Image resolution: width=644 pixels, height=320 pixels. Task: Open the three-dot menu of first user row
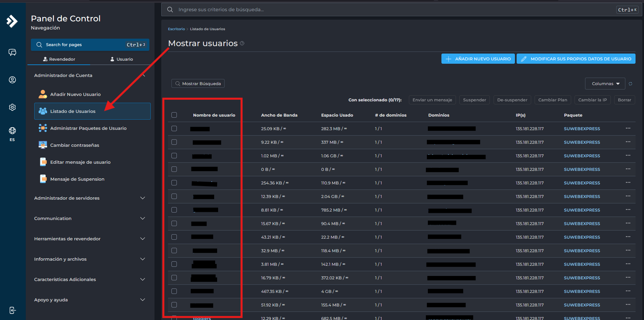628,128
